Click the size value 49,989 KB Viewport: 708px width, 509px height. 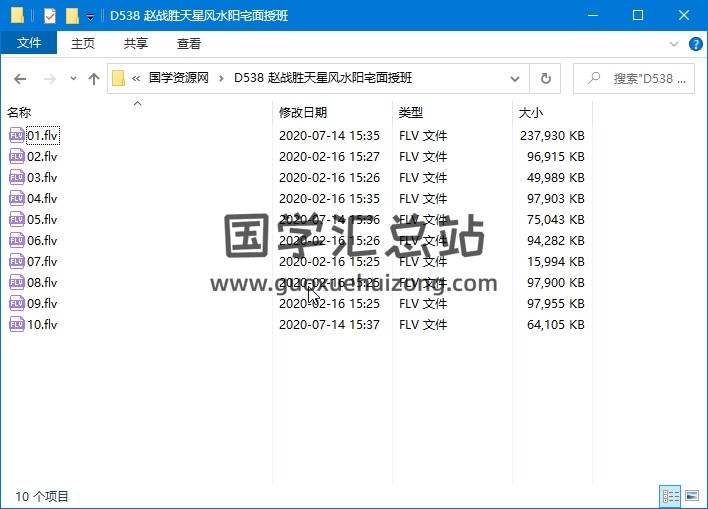(556, 177)
